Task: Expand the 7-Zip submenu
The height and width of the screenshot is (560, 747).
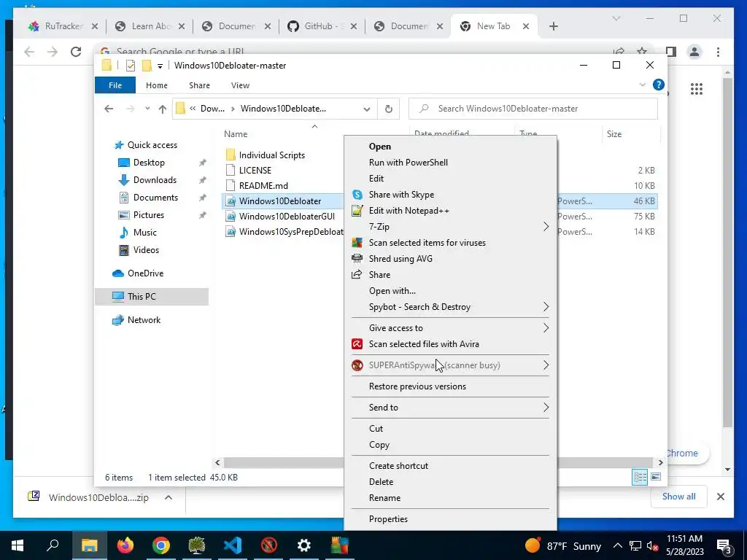Action: click(x=546, y=227)
